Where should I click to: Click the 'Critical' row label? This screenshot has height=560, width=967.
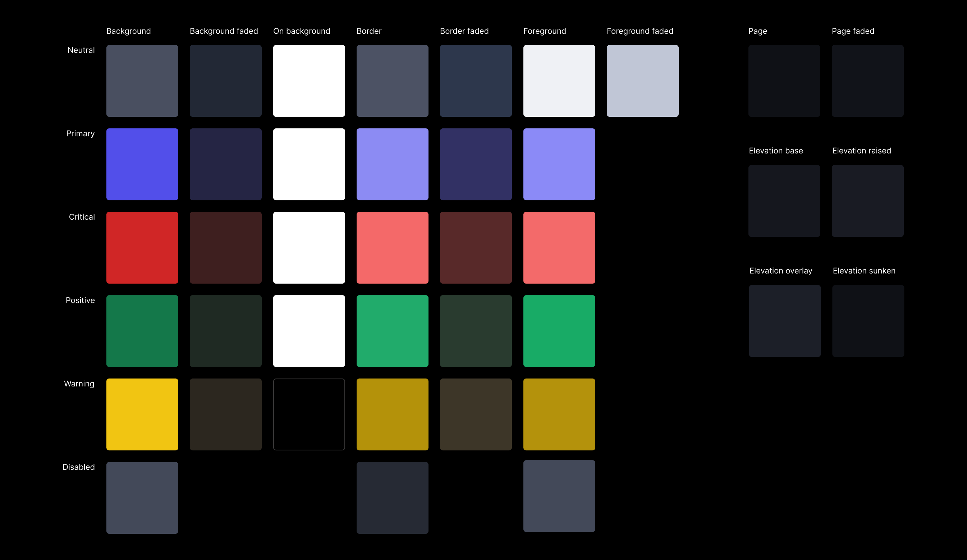(x=82, y=217)
